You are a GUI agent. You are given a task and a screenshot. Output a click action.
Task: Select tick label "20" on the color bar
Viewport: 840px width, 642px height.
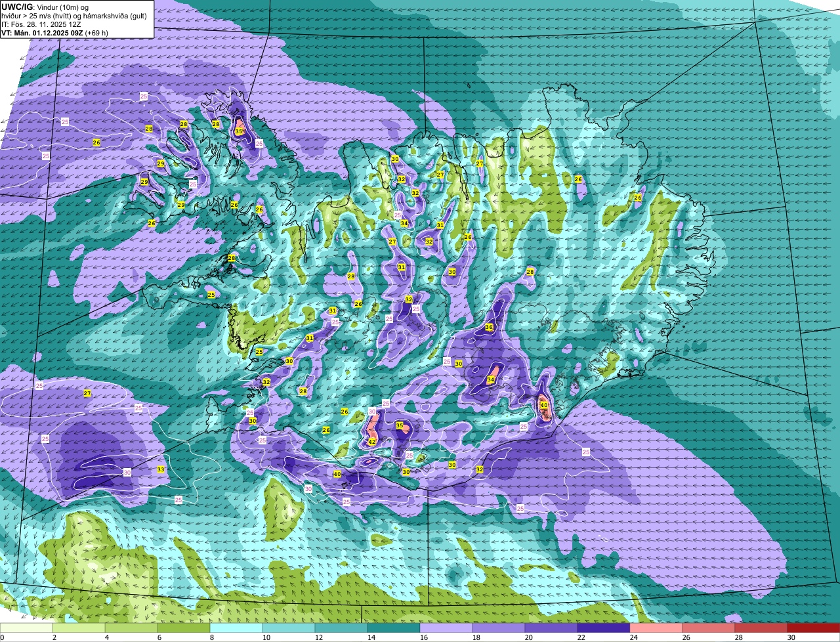[x=529, y=637]
